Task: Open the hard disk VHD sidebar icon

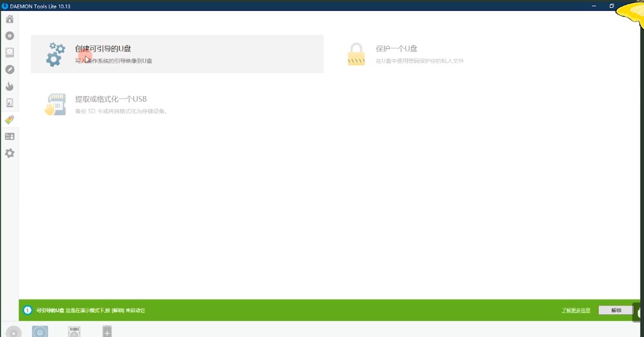Action: click(10, 103)
